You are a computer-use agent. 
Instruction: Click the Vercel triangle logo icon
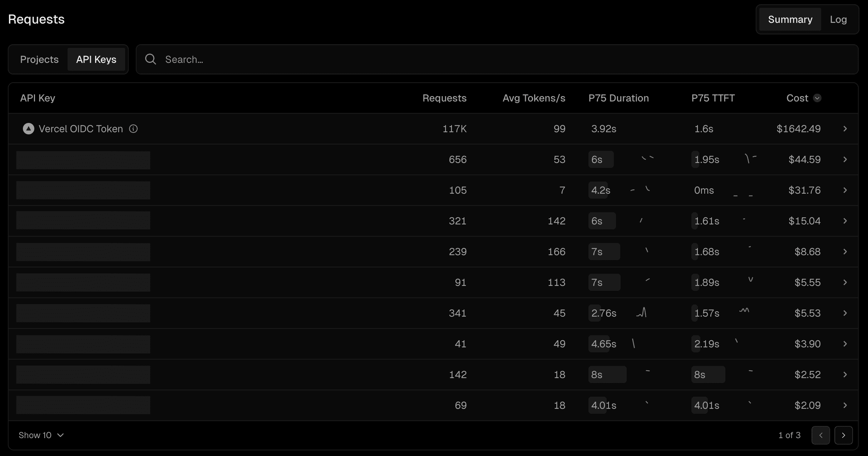click(x=29, y=129)
